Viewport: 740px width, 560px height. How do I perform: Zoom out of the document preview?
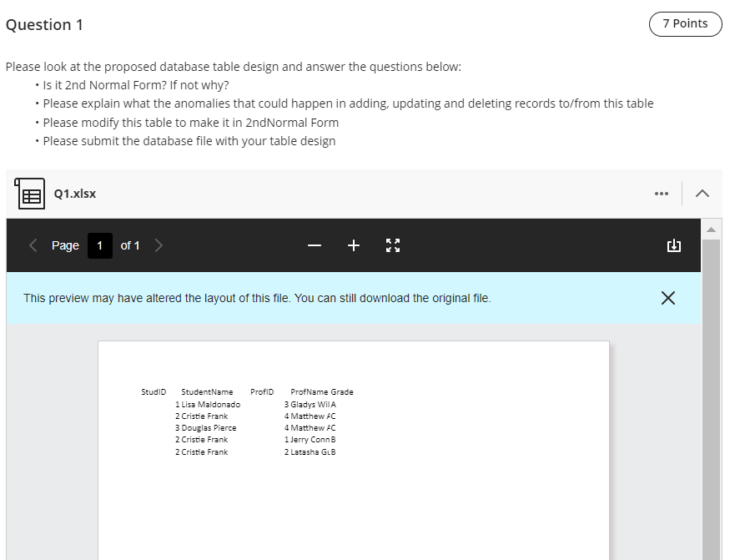point(314,245)
